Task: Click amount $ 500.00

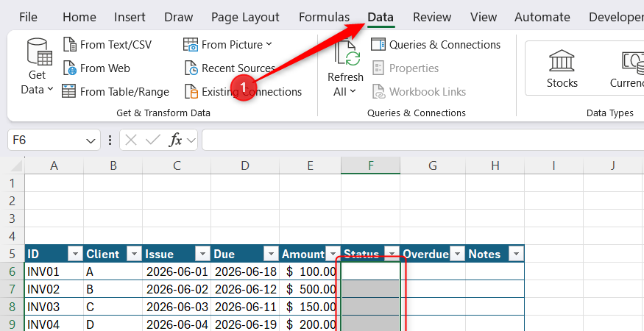Action: coord(310,289)
